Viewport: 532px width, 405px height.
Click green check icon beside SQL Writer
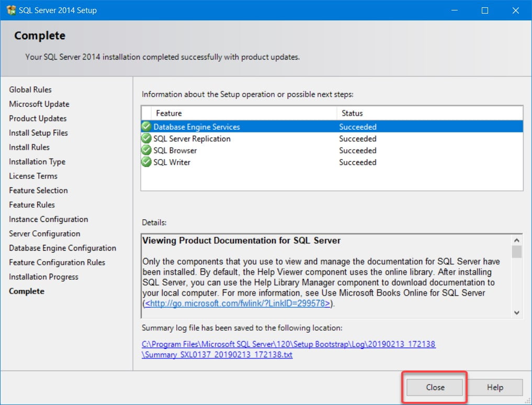click(x=146, y=162)
